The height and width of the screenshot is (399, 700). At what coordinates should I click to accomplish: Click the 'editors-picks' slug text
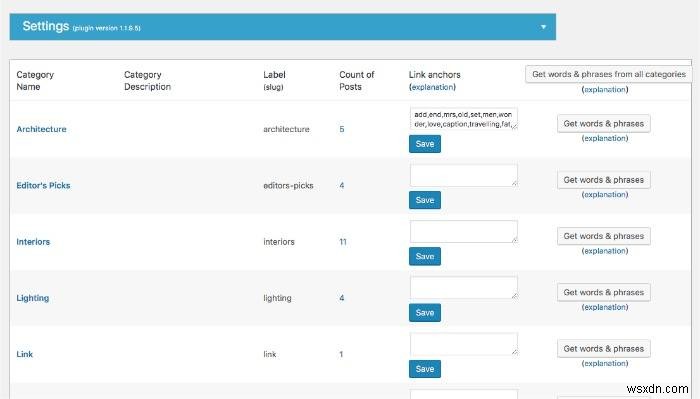click(x=288, y=185)
